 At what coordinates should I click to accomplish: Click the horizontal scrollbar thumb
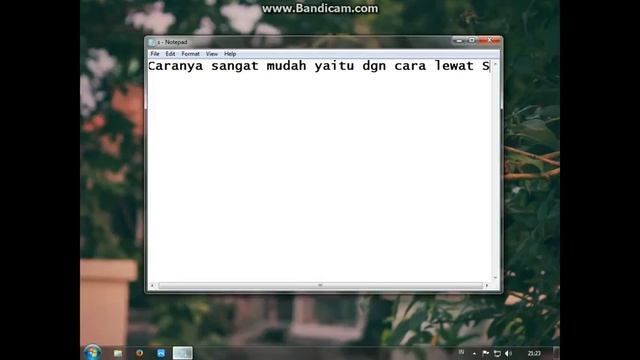320,286
